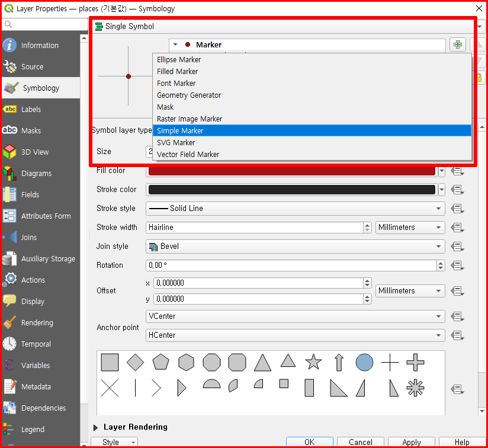
Task: Choose Font Marker from the list
Action: tap(312, 83)
